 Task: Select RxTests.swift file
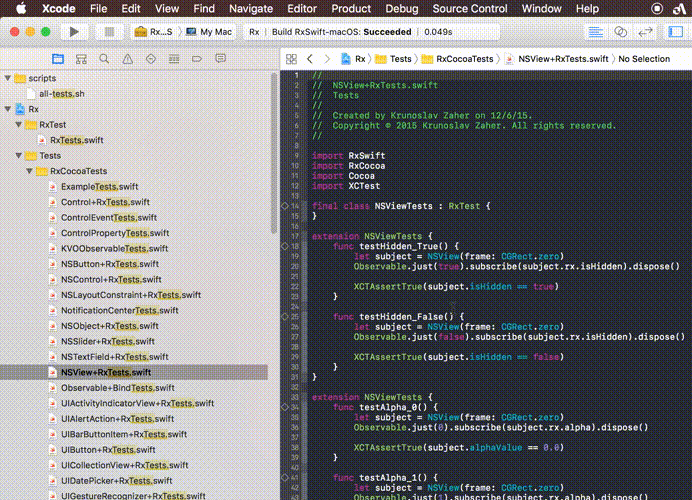click(76, 140)
